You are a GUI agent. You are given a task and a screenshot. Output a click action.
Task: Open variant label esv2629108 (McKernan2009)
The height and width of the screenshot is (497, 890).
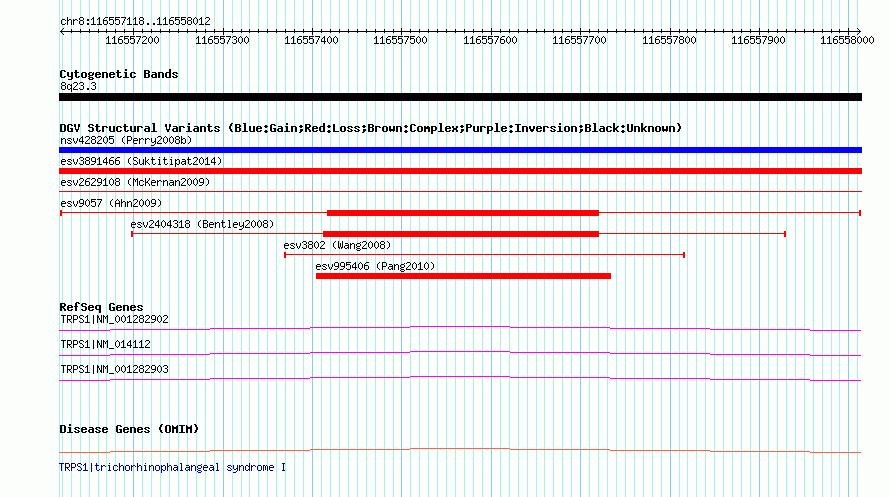(135, 182)
